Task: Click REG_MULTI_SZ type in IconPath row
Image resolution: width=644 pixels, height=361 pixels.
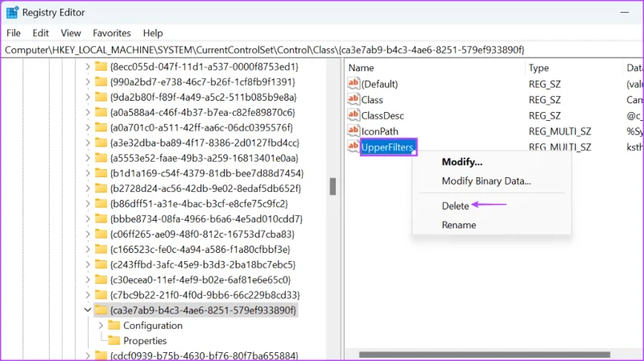Action: click(559, 131)
